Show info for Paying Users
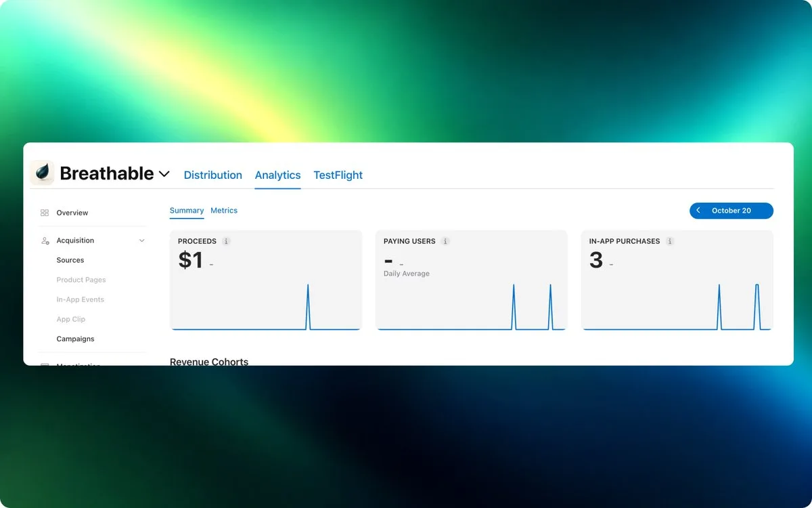812x508 pixels. point(445,241)
